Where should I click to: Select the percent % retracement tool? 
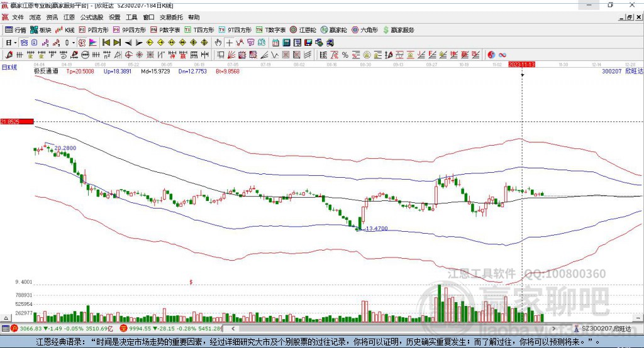(345, 55)
